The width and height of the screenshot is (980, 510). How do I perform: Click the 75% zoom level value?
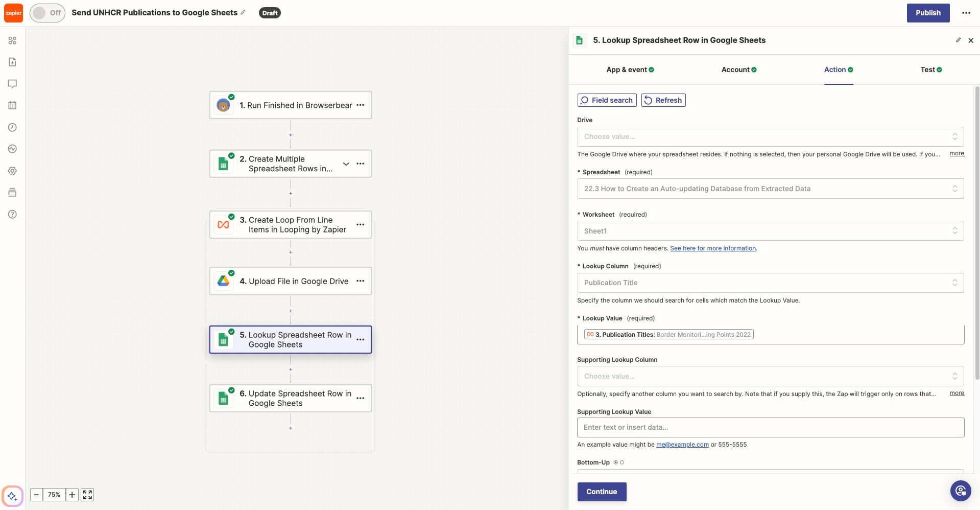pos(54,495)
